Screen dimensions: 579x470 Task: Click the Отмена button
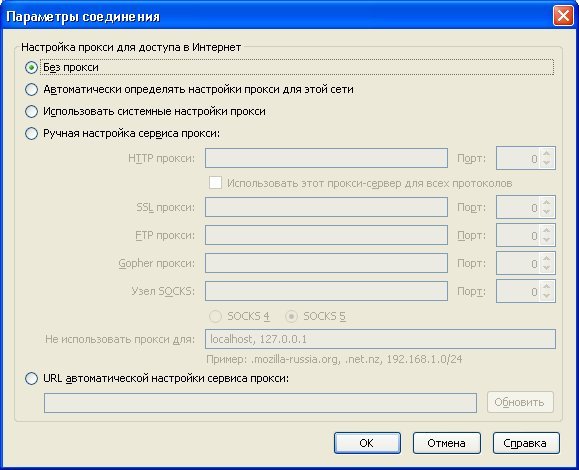(446, 443)
